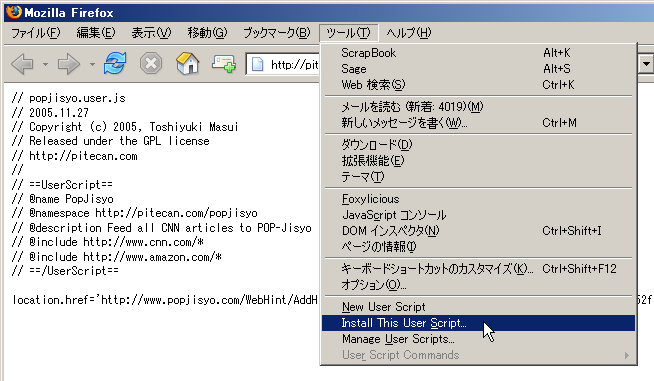This screenshot has width=654, height=381.
Task: Choose Foxylicious in the Tools menu
Action: (x=478, y=199)
